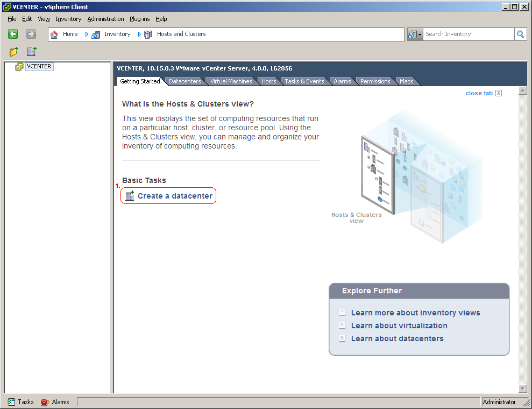Switch to the Hosts tab
This screenshot has width=532, height=409.
coord(269,81)
